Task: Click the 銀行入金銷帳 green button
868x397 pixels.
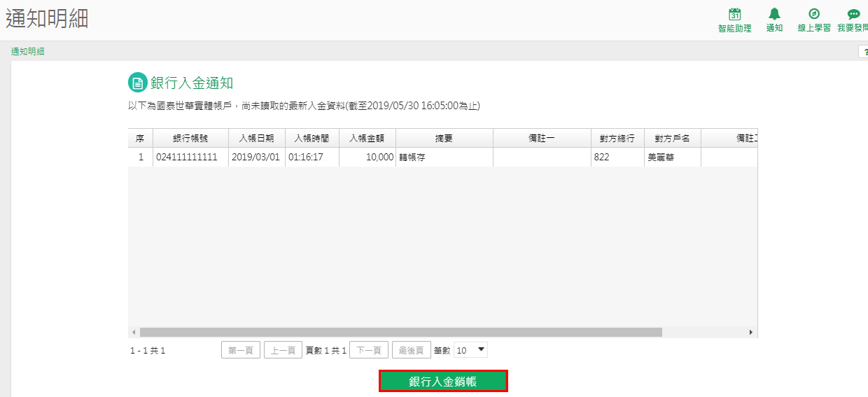Action: (x=443, y=381)
